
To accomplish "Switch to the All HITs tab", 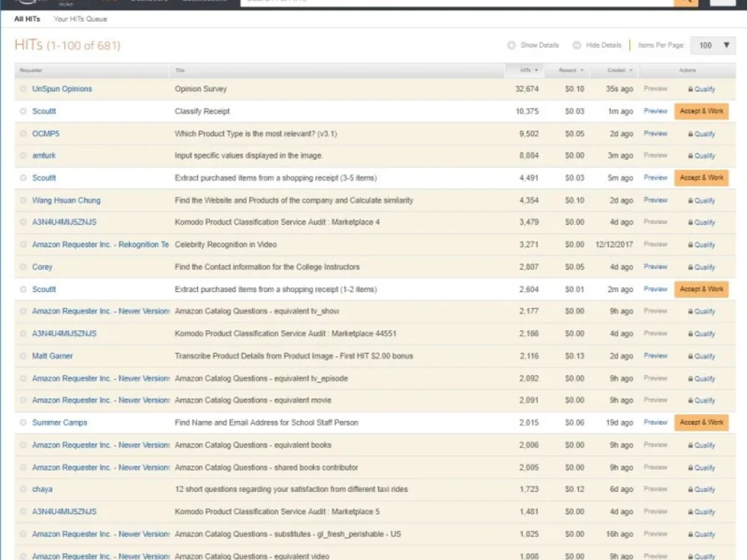I will [27, 19].
